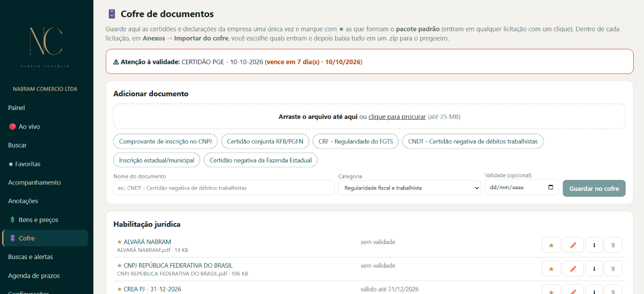The width and height of the screenshot is (644, 294).
Task: Click the NC Nabram Comercio logo
Action: point(46,46)
